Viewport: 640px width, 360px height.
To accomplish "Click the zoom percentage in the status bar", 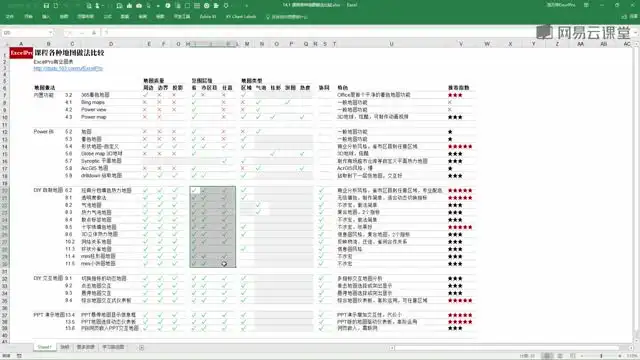I will coord(632,356).
